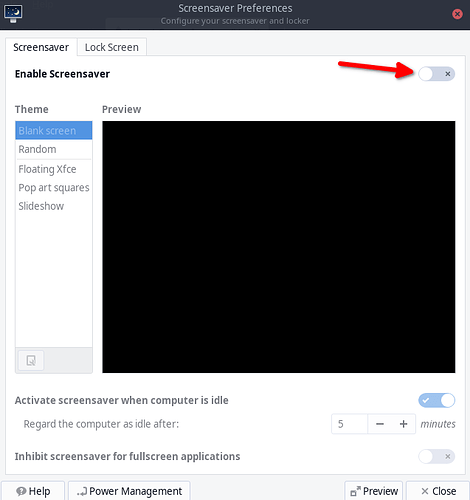Enable Inhibit screensaver for fullscreen applications
The width and height of the screenshot is (470, 500).
[437, 456]
